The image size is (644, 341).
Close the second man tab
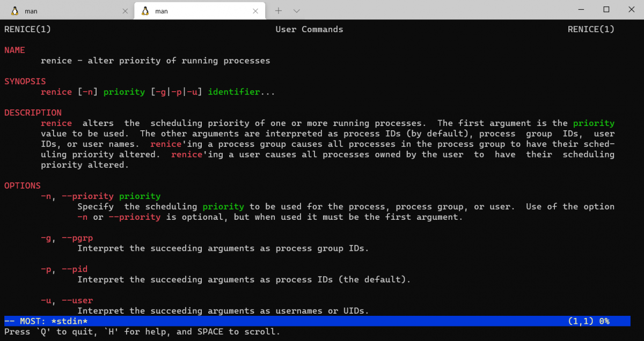point(255,11)
